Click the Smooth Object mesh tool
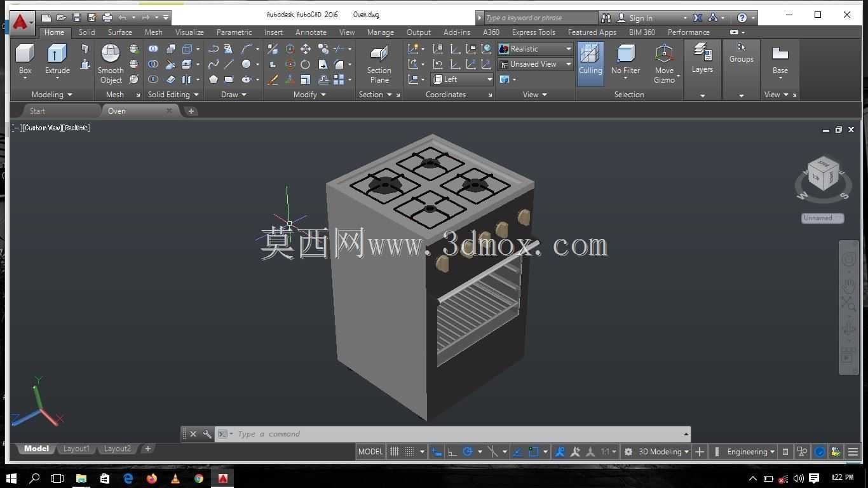This screenshot has height=488, width=868. coord(111,64)
